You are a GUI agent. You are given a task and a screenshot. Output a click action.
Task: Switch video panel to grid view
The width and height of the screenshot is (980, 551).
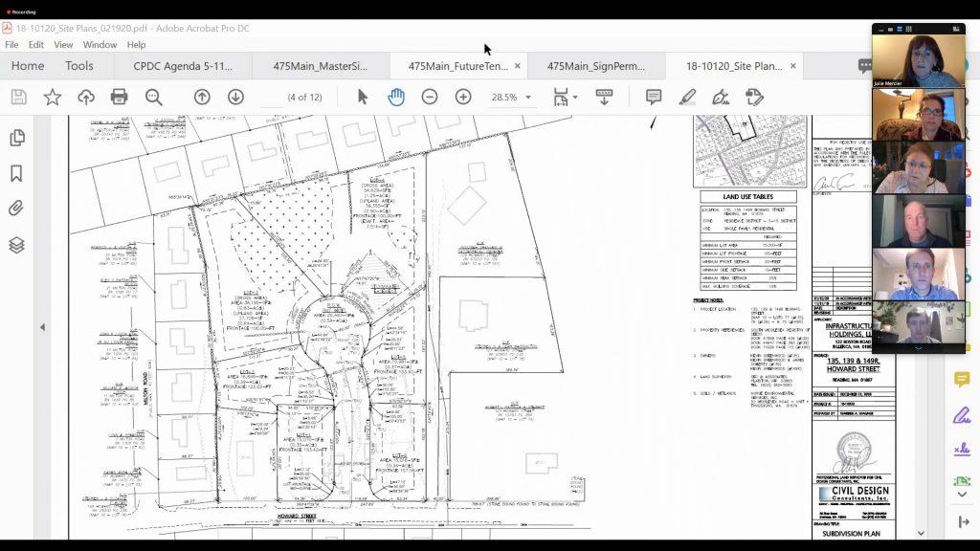click(x=909, y=29)
